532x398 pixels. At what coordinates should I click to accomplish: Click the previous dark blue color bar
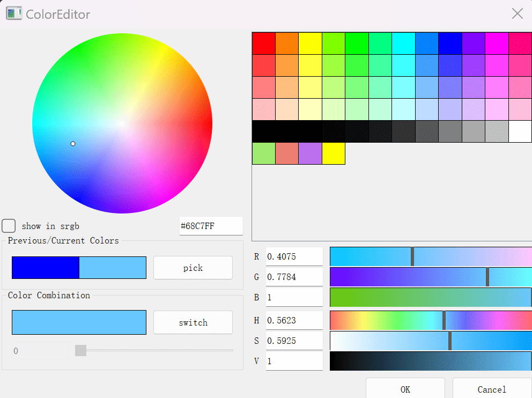[x=46, y=268]
